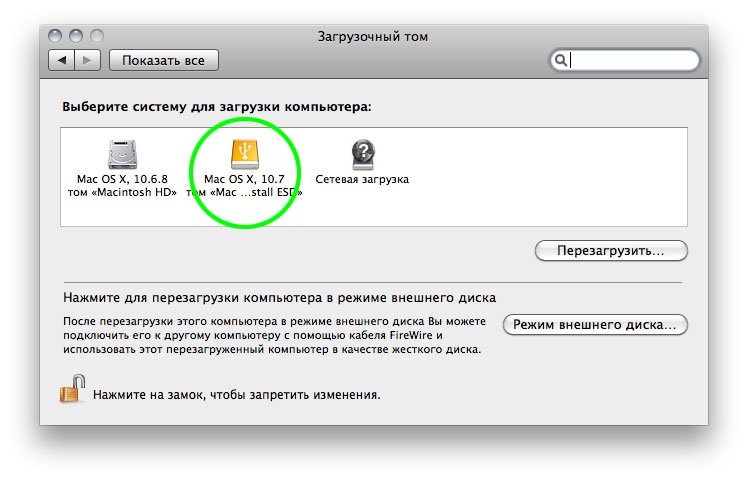Click the magnifying glass in the search field
748x480 pixels.
[x=561, y=61]
